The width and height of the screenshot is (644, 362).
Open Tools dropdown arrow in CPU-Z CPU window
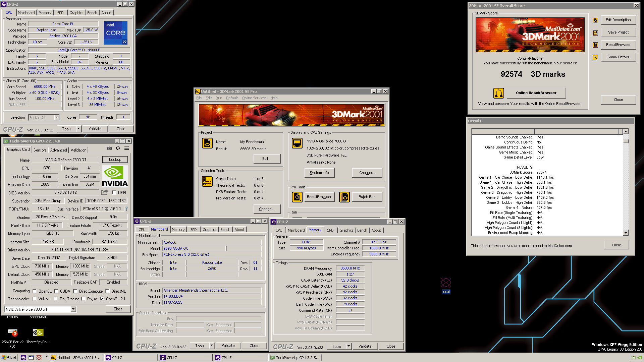(x=78, y=129)
